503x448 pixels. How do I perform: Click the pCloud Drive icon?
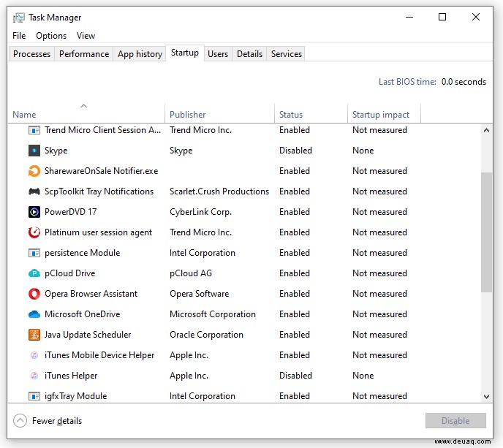[x=34, y=273]
